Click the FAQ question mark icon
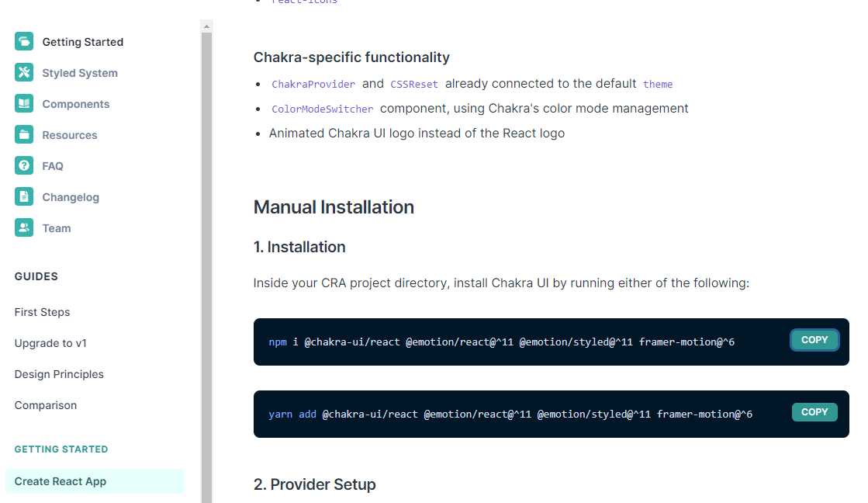The image size is (868, 503). pyautogui.click(x=24, y=165)
